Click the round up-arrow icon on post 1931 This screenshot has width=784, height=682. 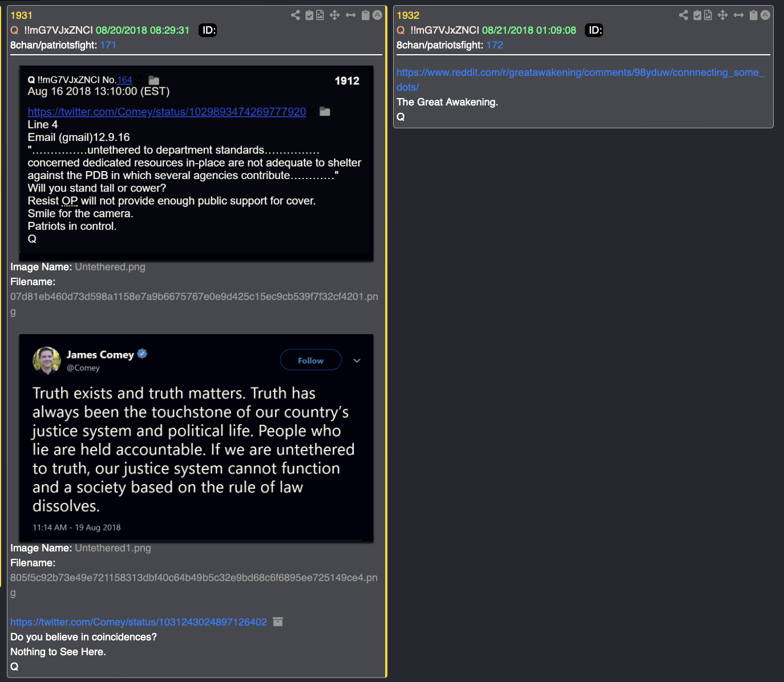pyautogui.click(x=377, y=15)
